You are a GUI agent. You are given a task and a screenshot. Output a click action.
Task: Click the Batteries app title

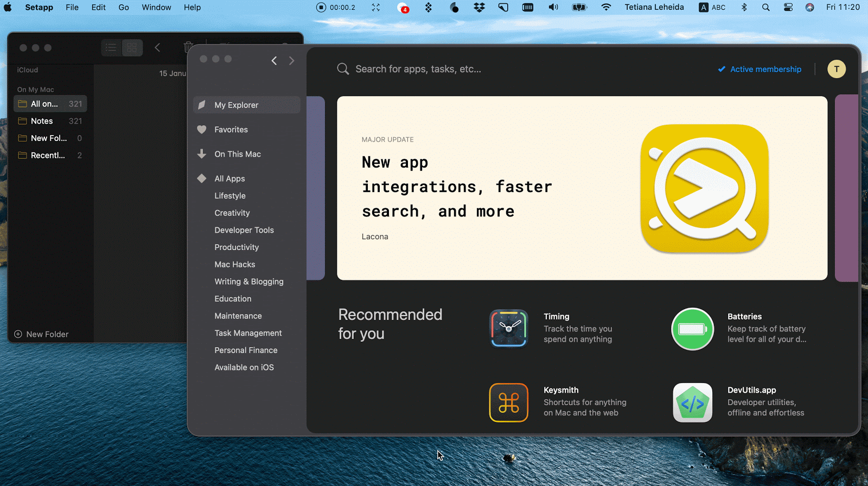[x=744, y=317]
